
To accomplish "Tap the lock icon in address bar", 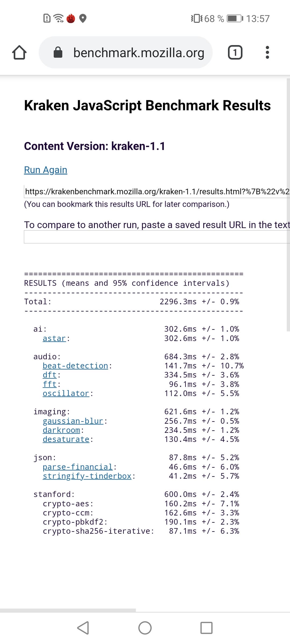I will [x=58, y=53].
